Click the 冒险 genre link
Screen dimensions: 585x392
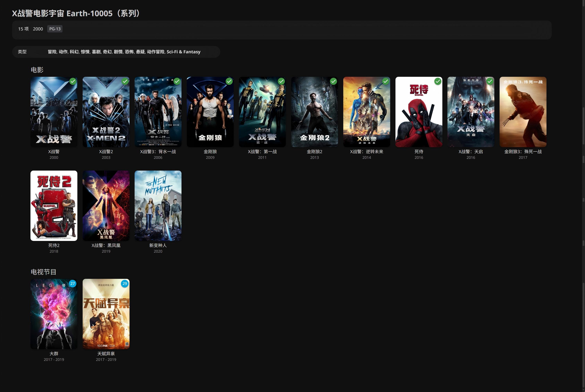pos(52,52)
